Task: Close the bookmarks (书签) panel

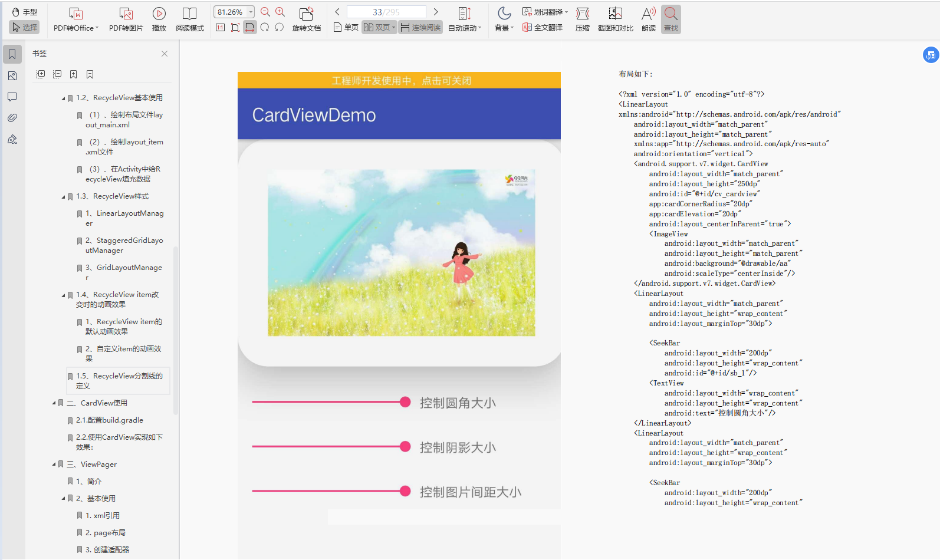Action: pyautogui.click(x=165, y=54)
